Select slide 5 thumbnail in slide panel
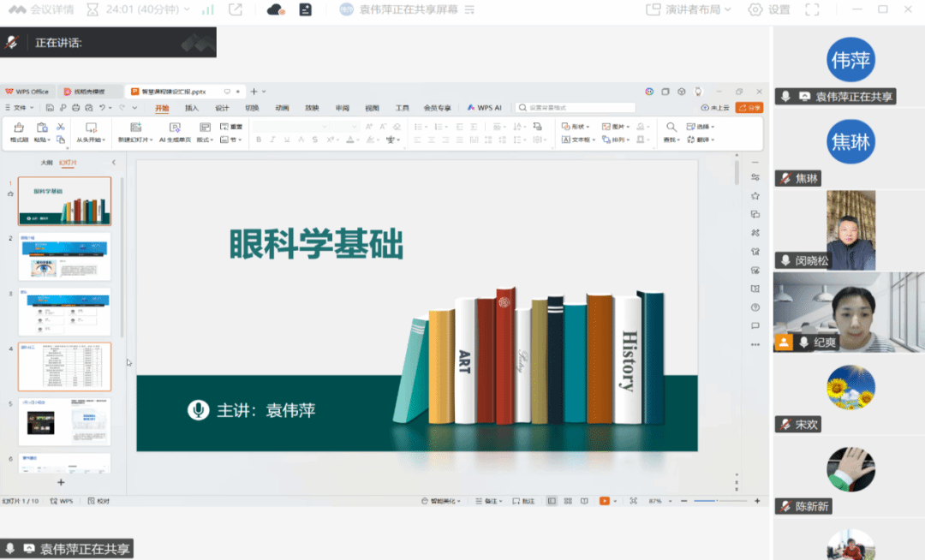The height and width of the screenshot is (560, 925). click(x=65, y=421)
